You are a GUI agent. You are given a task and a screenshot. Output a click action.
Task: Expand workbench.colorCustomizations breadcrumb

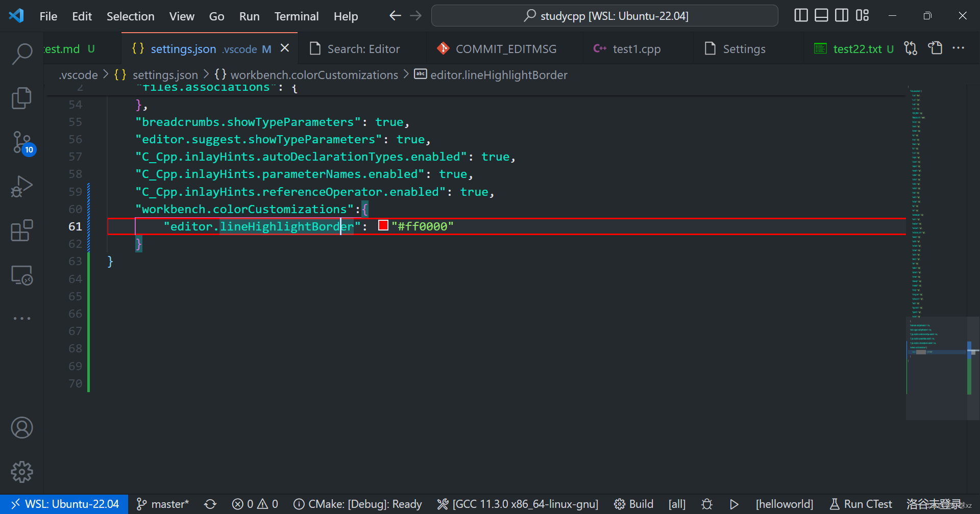[306, 75]
